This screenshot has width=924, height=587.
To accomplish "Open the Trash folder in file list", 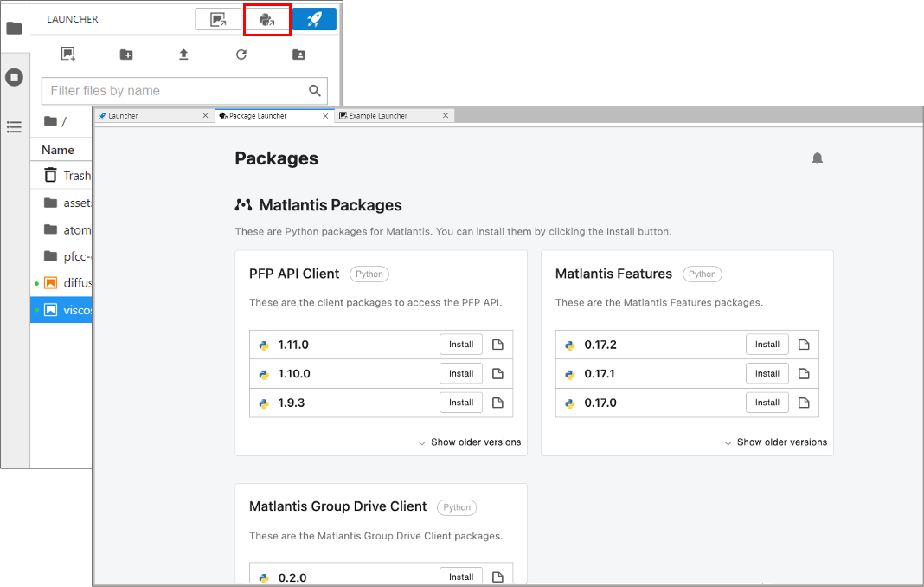I will (76, 176).
